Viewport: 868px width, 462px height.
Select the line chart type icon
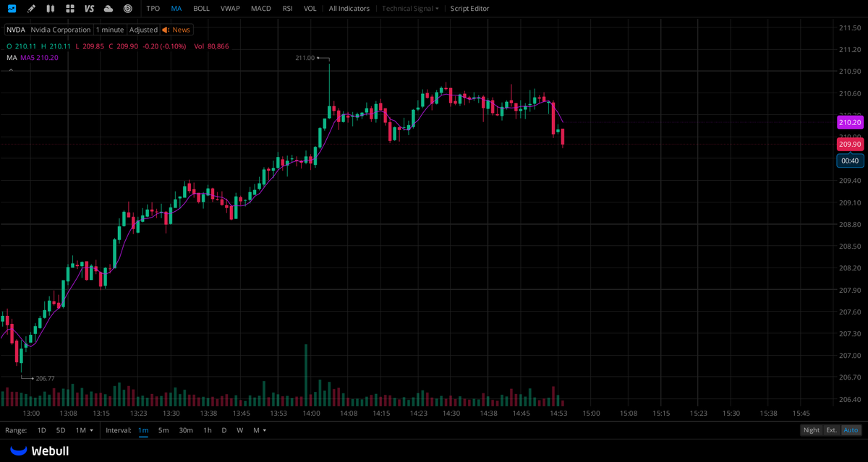pos(12,9)
